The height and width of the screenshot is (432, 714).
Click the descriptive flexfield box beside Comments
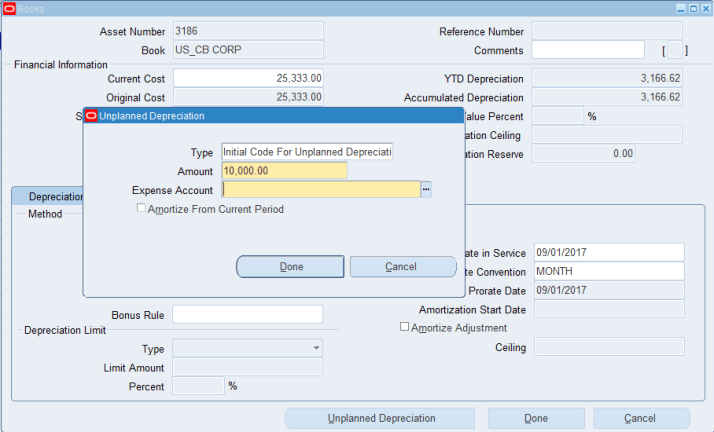pyautogui.click(x=675, y=50)
